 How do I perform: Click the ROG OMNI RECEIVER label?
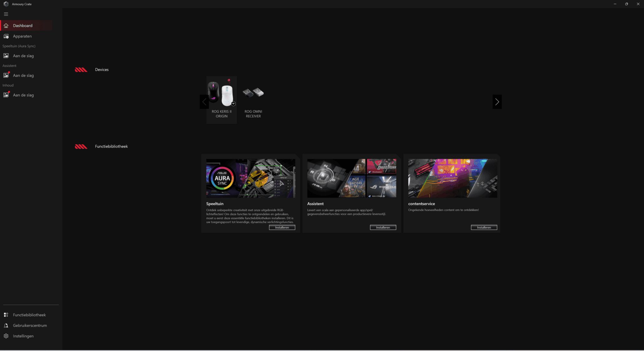pyautogui.click(x=253, y=114)
